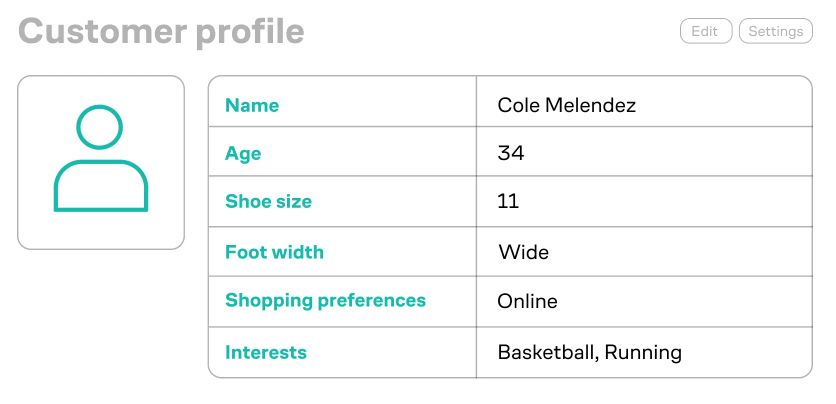Select the shoe size value 11
Image resolution: width=836 pixels, height=404 pixels.
pos(508,201)
